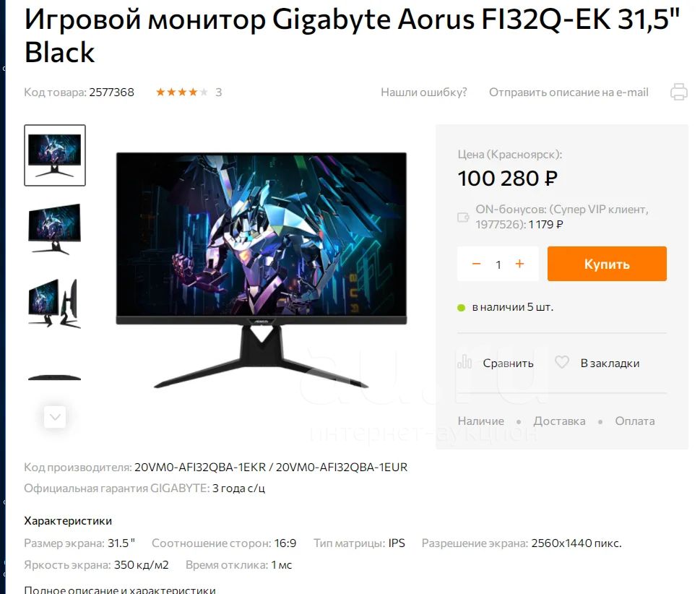Select the angled monitor thumbnail

point(55,229)
